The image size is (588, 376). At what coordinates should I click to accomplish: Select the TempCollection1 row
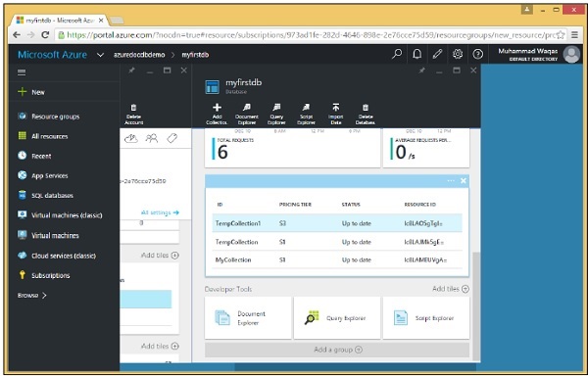[337, 223]
